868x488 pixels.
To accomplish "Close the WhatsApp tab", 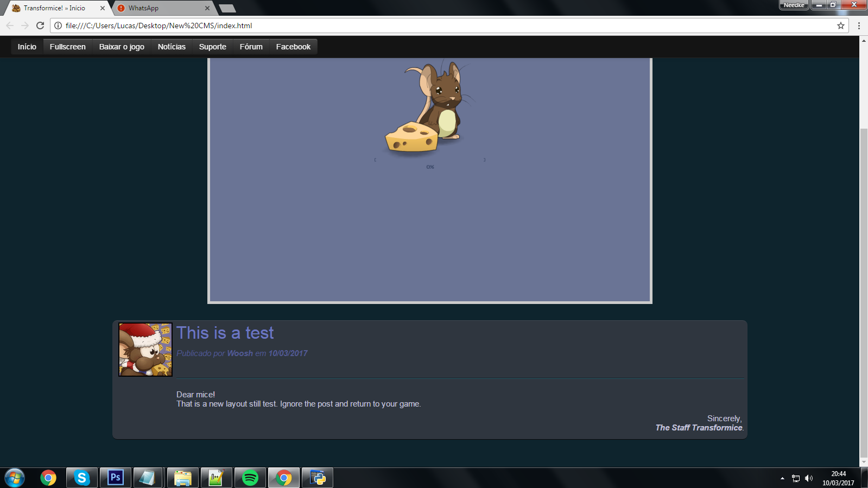I will coord(207,8).
